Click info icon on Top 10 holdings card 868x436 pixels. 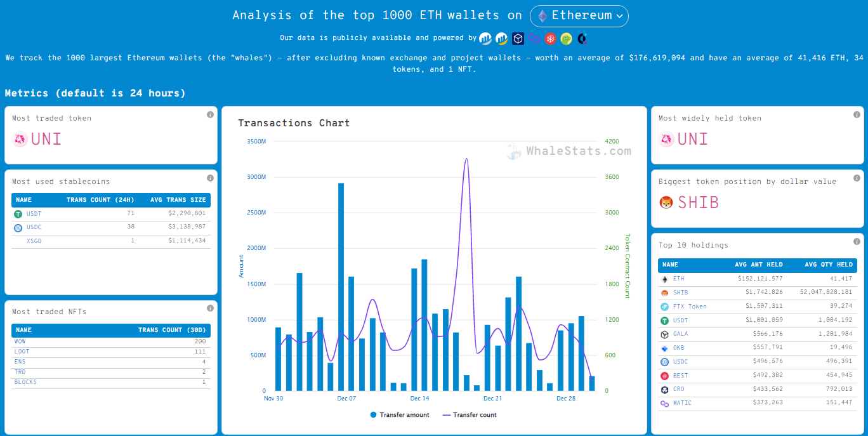click(857, 242)
